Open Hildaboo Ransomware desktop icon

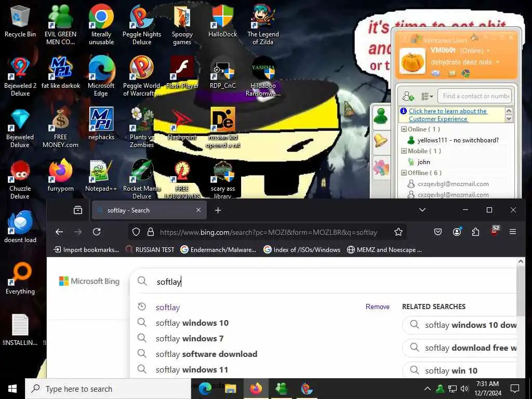click(x=263, y=76)
